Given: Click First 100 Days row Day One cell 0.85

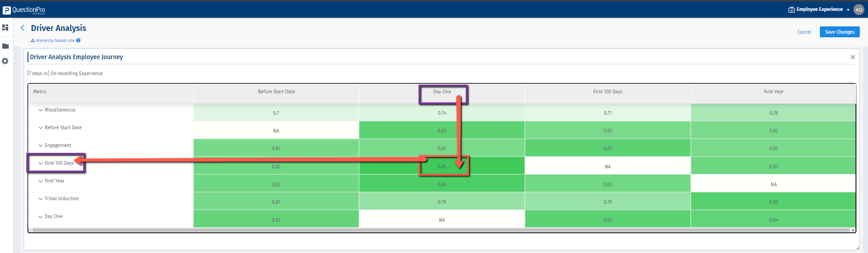Looking at the screenshot, I should pyautogui.click(x=442, y=167).
